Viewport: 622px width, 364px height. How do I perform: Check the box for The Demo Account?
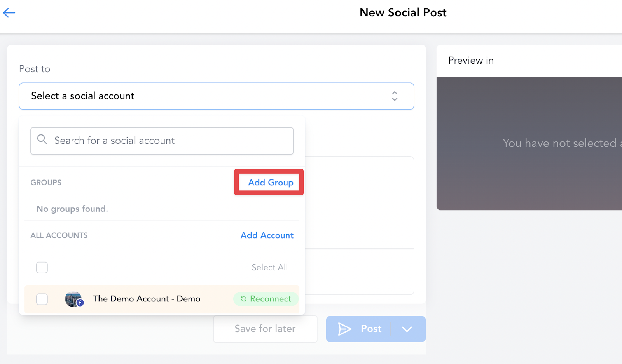[42, 299]
